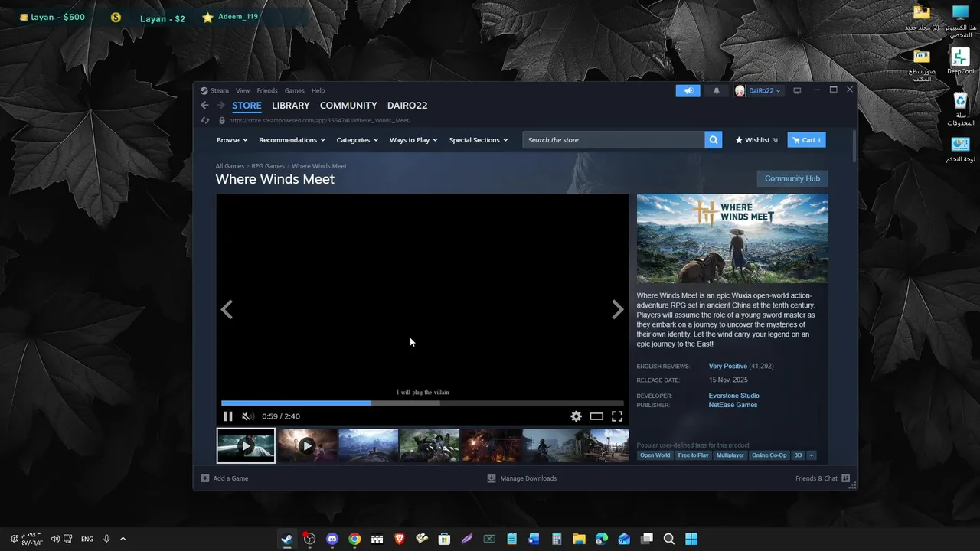Screen dimensions: 980x551
Task: Open the Wishlist 31 link
Action: (756, 140)
